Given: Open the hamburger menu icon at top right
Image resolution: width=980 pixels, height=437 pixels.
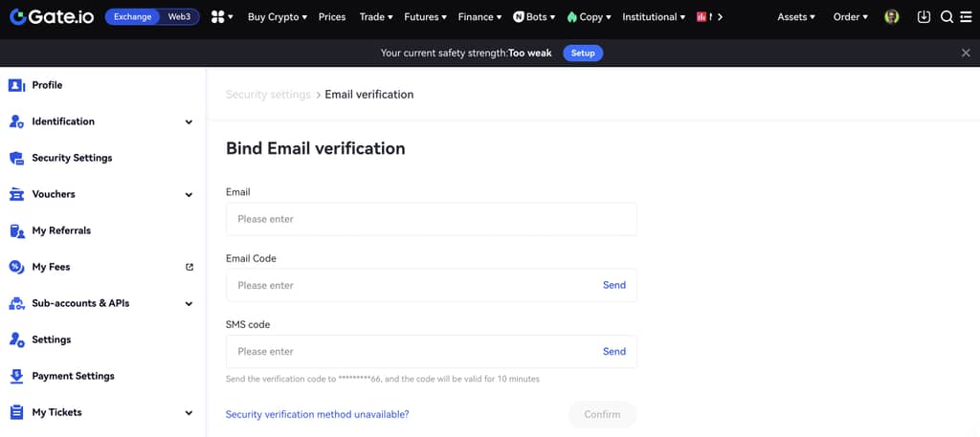Looking at the screenshot, I should (x=967, y=17).
